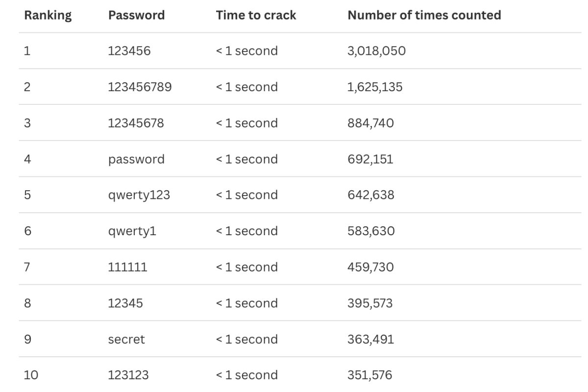588x392 pixels.
Task: Click the word password in row four
Action: pos(136,159)
